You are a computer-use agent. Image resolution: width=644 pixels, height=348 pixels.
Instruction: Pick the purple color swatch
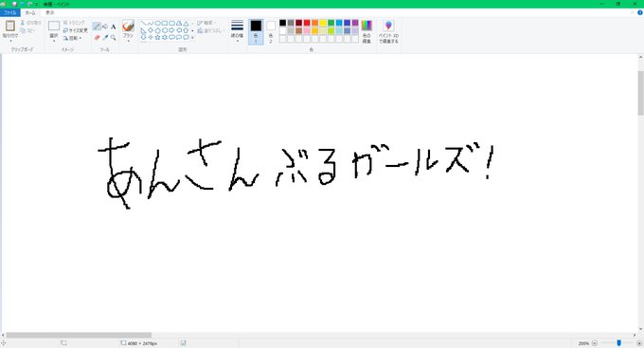(x=355, y=23)
